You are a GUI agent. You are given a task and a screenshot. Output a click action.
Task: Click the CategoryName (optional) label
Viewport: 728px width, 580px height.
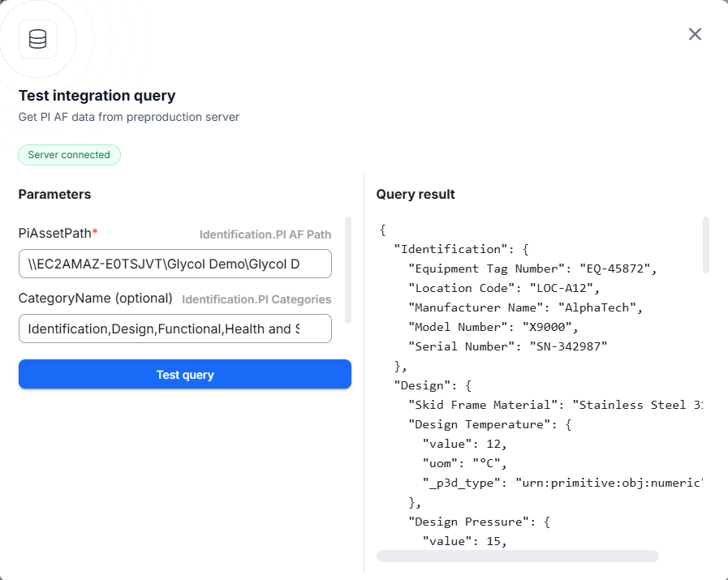pos(96,299)
